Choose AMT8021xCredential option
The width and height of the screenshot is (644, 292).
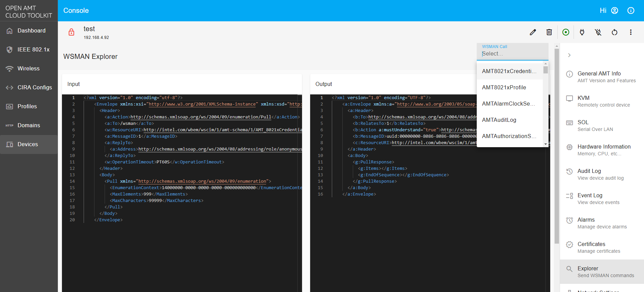tap(510, 71)
